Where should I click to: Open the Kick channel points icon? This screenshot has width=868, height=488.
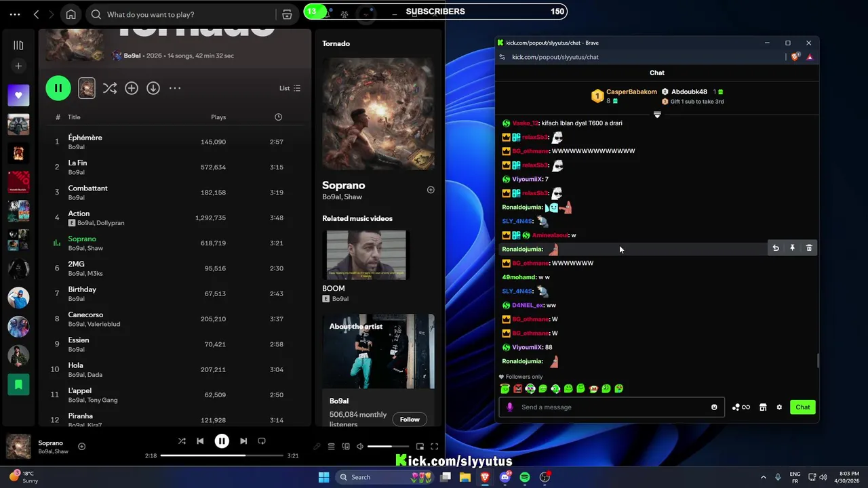tap(741, 407)
